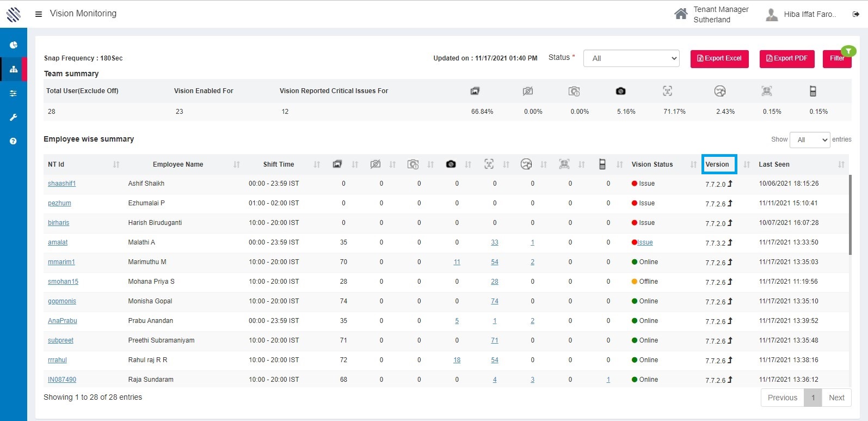The height and width of the screenshot is (421, 868).
Task: Click the Issue status link for amalat
Action: coord(645,242)
